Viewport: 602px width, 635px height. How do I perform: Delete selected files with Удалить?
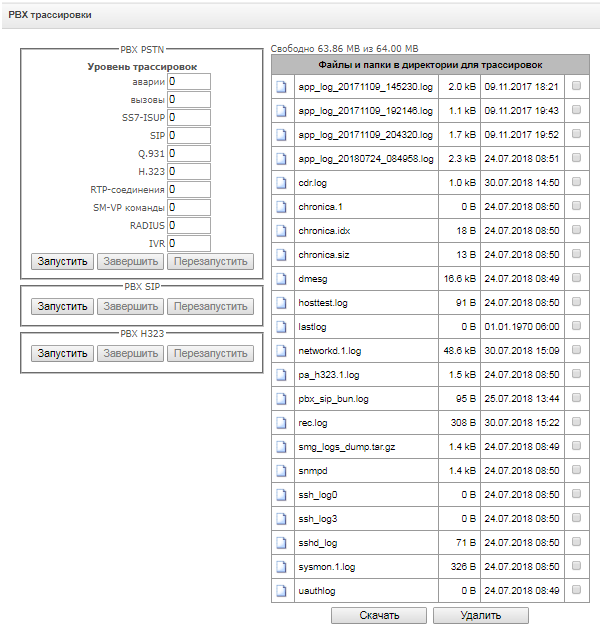[481, 616]
